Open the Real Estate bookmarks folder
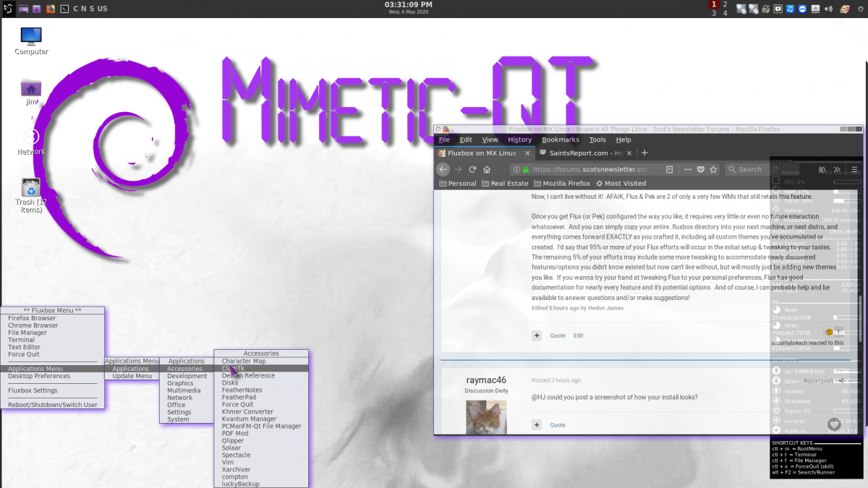 tap(505, 184)
